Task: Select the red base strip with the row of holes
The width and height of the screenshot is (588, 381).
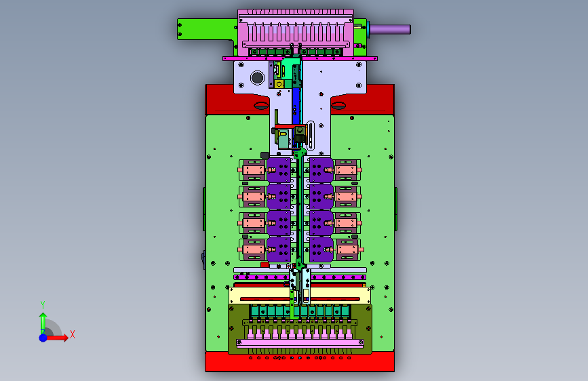Action: tap(300, 361)
